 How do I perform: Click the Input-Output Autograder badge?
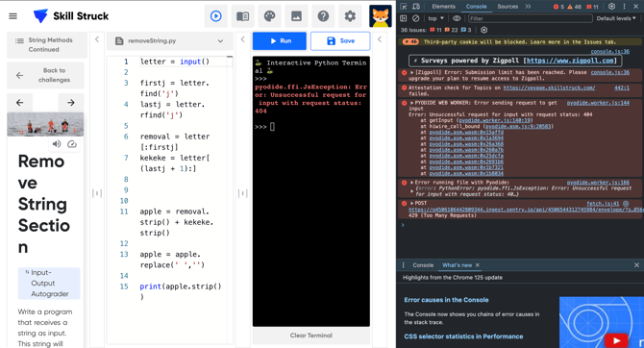tap(49, 283)
